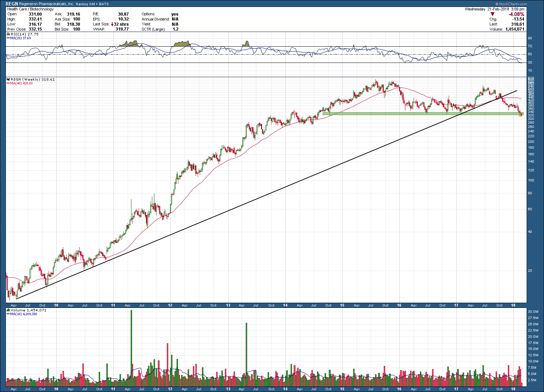Image resolution: width=544 pixels, height=392 pixels.
Task: Click the SCTR (Large) value 1.2
Action: coord(176,29)
